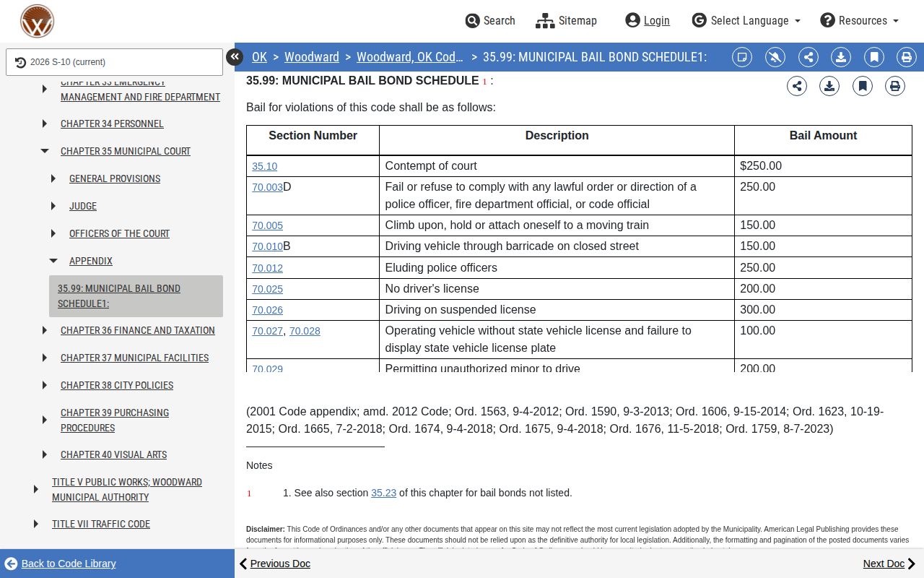Viewport: 924px width, 578px height.
Task: Click the Woodward breadcrumb link
Action: click(x=312, y=57)
